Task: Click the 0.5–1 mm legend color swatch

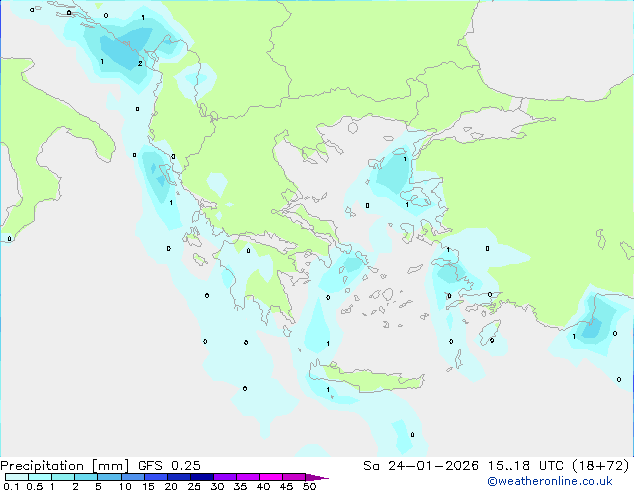Action: (40, 477)
